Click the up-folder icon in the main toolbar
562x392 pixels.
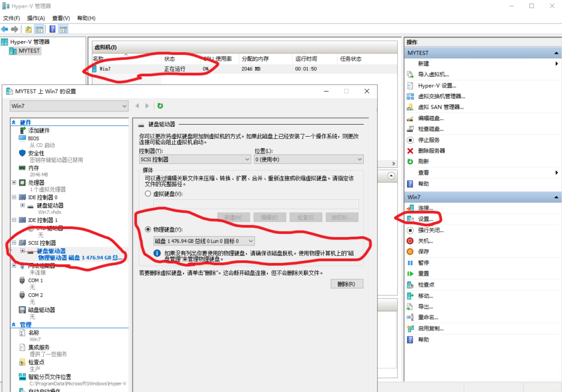tap(29, 30)
